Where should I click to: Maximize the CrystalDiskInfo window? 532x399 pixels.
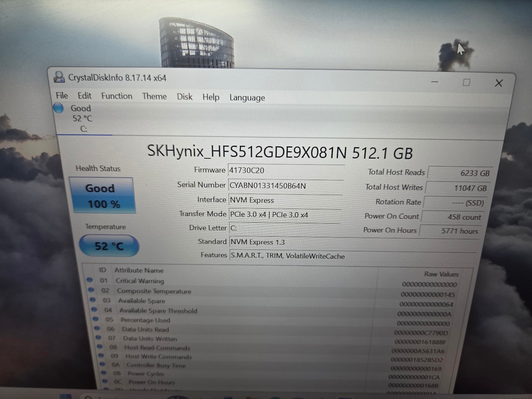tap(466, 82)
